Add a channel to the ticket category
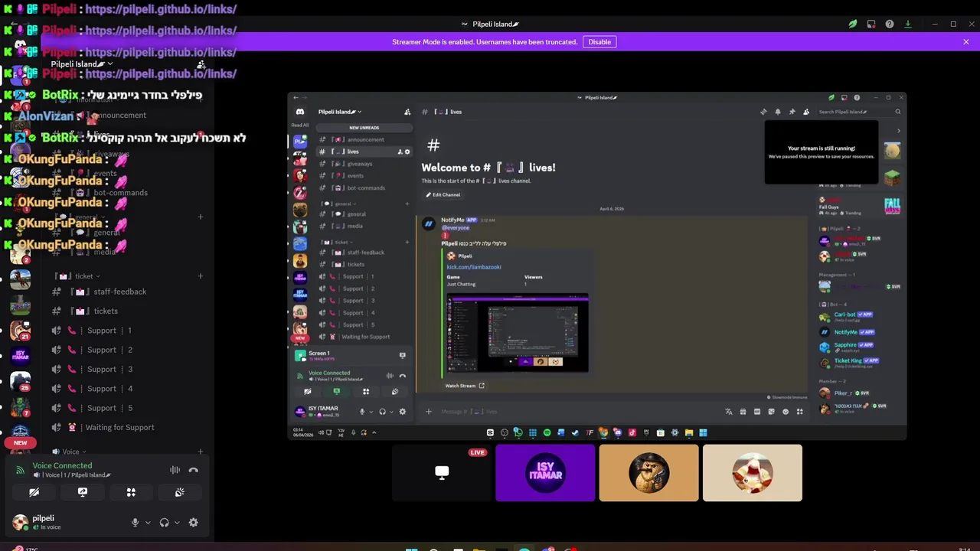Viewport: 980px width, 551px height. point(201,276)
